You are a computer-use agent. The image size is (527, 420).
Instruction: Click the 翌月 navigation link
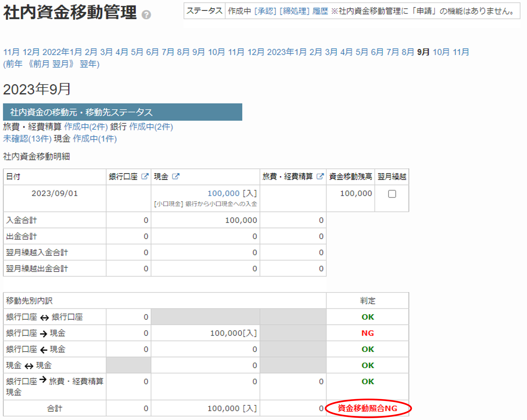pyautogui.click(x=60, y=64)
